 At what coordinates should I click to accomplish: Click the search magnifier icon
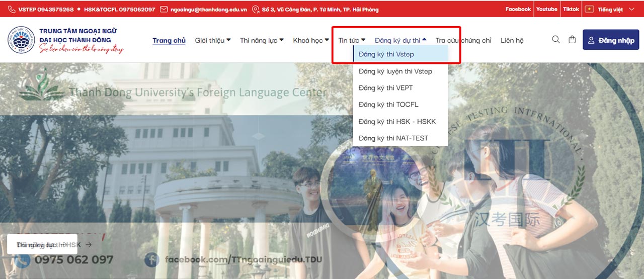556,39
